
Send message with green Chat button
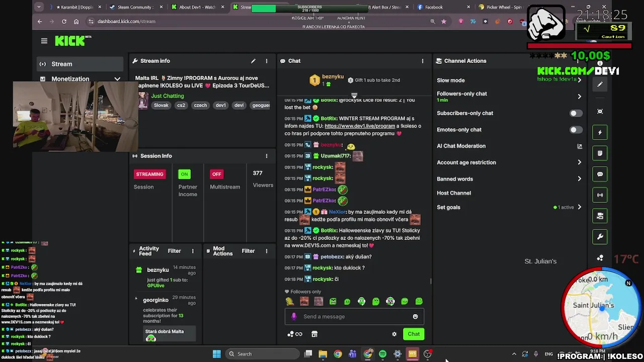[414, 334]
